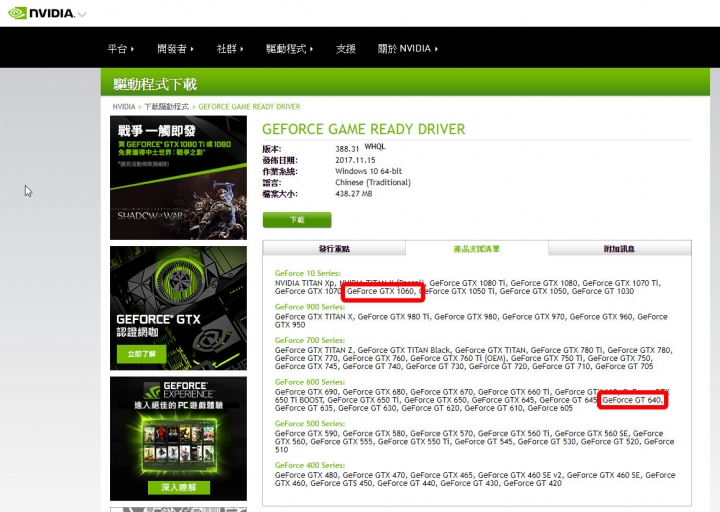Click the GeForce 700 Series heading

(x=309, y=340)
